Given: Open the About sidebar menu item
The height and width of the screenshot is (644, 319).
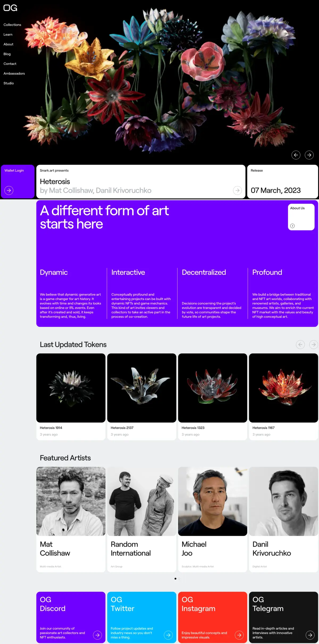Looking at the screenshot, I should click(9, 44).
